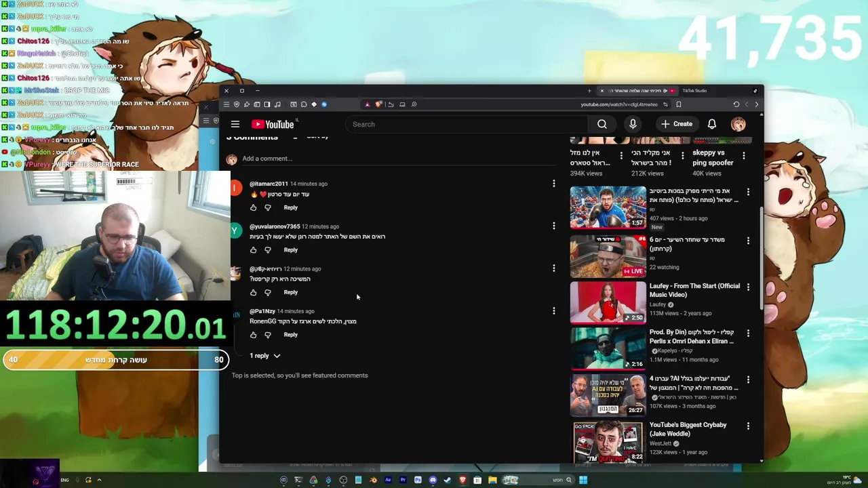Image resolution: width=868 pixels, height=488 pixels.
Task: Open the YouTube's Biggest Crybaby thumbnail
Action: coord(608,442)
